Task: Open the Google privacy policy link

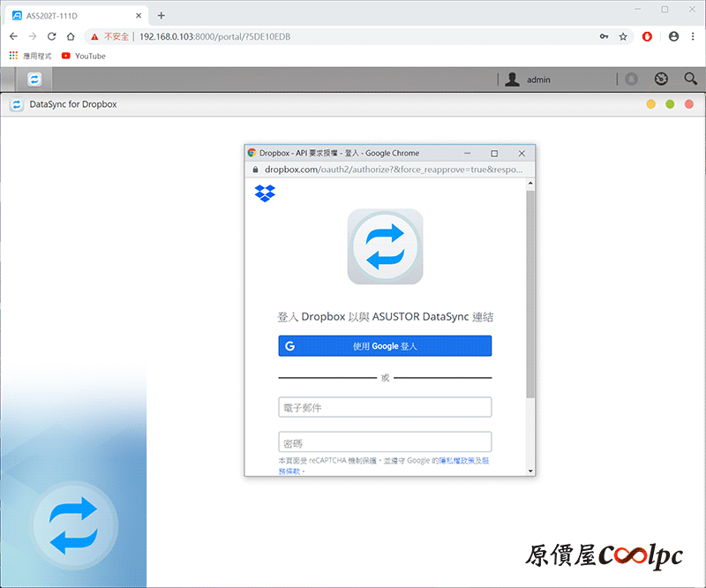Action: point(456,461)
